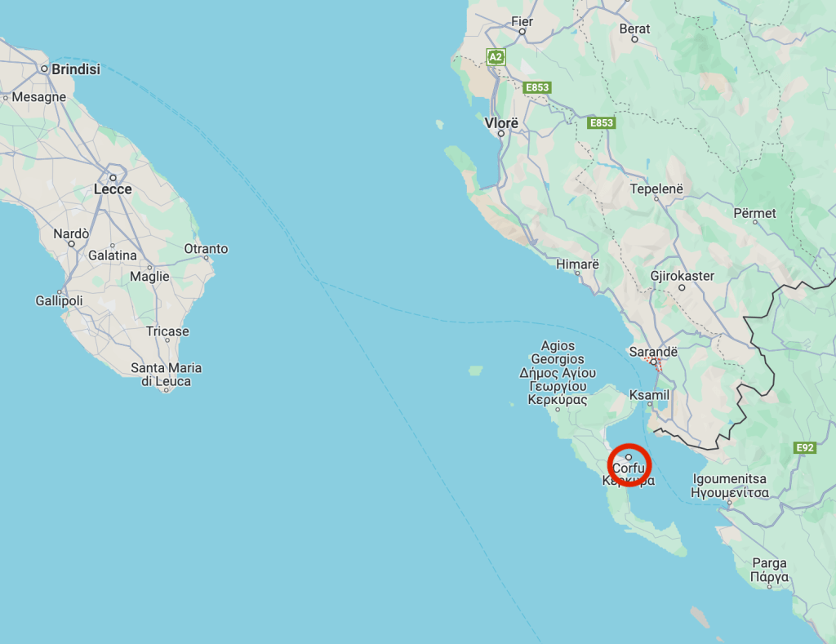Click the Vlorë city marker
Image resolution: width=836 pixels, height=644 pixels.
coord(501,133)
